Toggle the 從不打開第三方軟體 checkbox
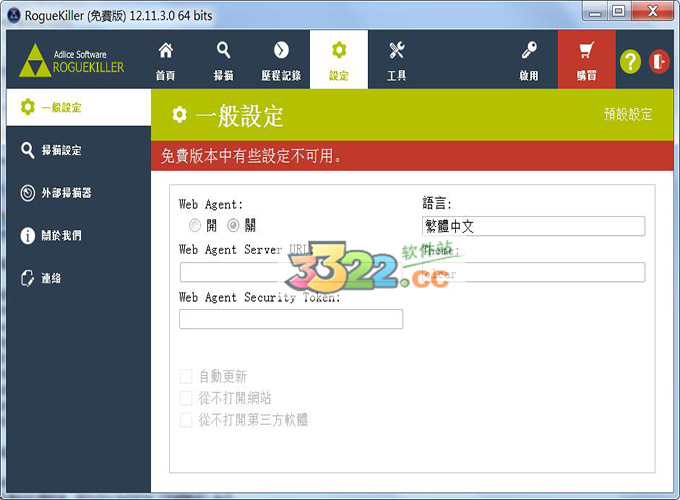The height and width of the screenshot is (500, 680). coord(186,420)
